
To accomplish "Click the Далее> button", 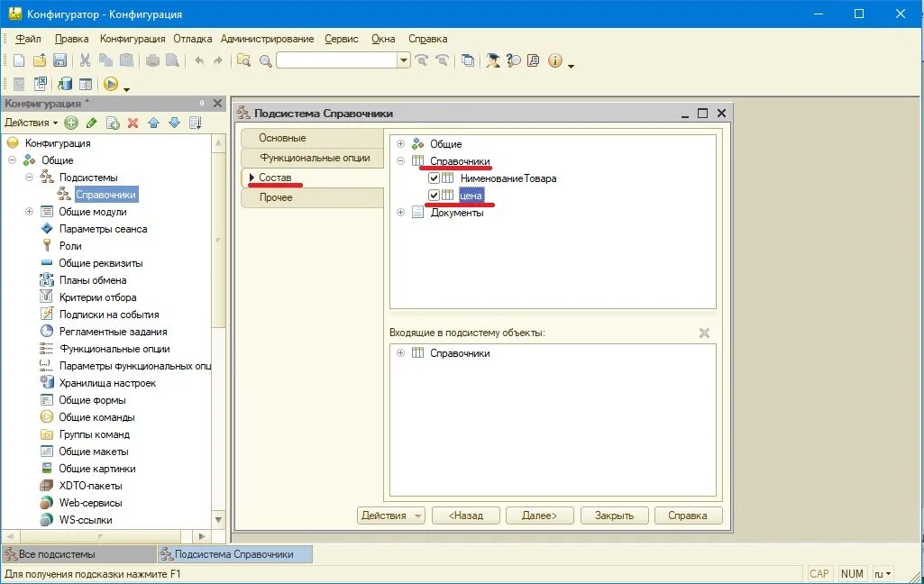I will pyautogui.click(x=539, y=516).
